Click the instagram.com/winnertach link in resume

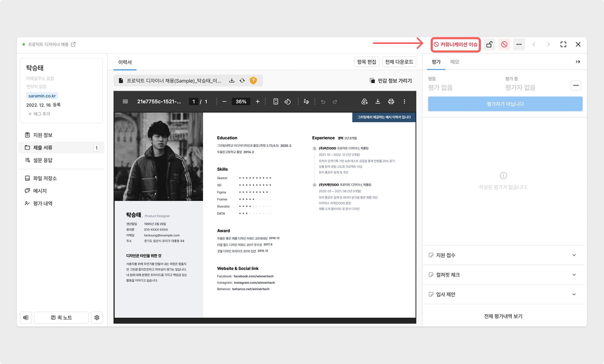[x=254, y=282]
